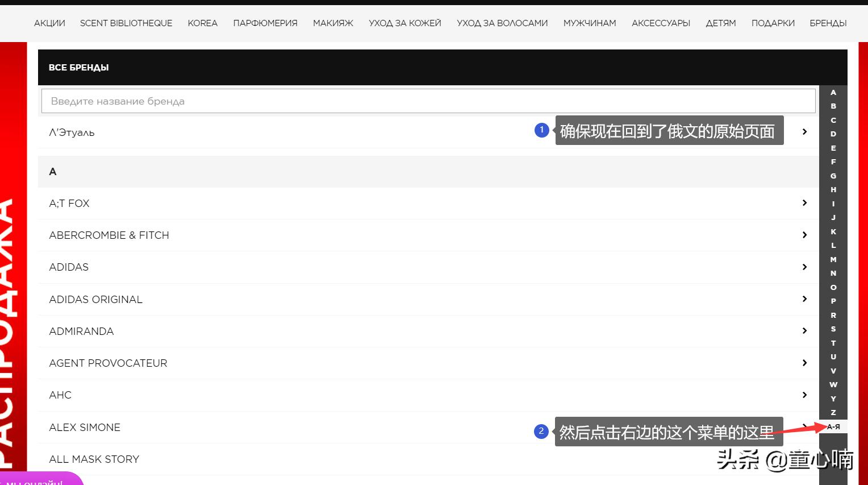868x485 pixels.
Task: Jump to letter Z in alphabet sidebar
Action: click(833, 412)
